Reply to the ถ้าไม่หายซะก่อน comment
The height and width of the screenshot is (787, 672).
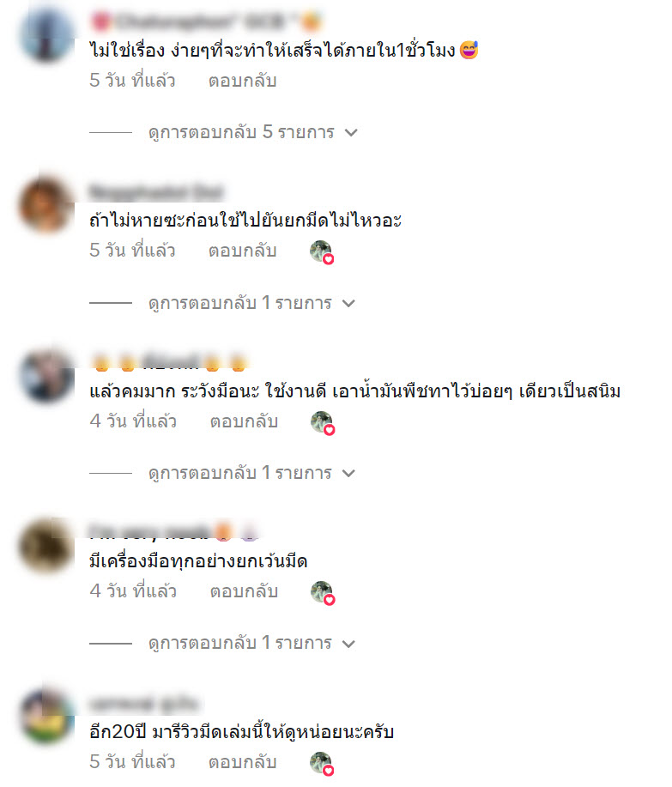pyautogui.click(x=242, y=251)
